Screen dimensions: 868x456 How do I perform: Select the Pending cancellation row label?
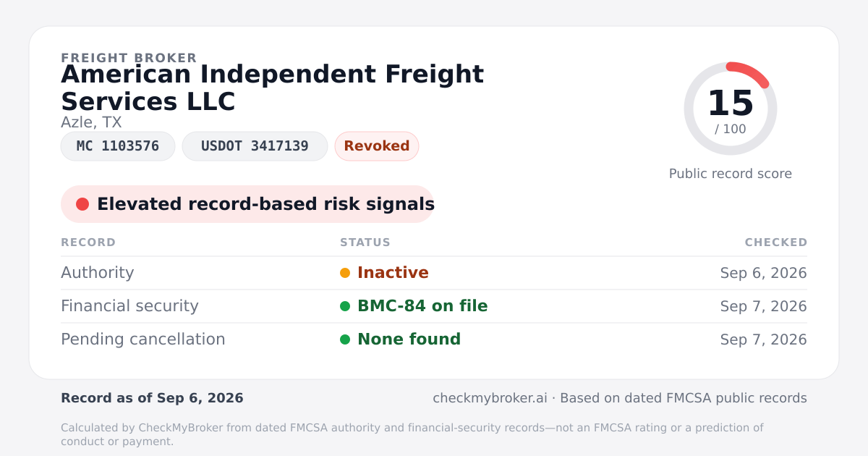click(143, 339)
